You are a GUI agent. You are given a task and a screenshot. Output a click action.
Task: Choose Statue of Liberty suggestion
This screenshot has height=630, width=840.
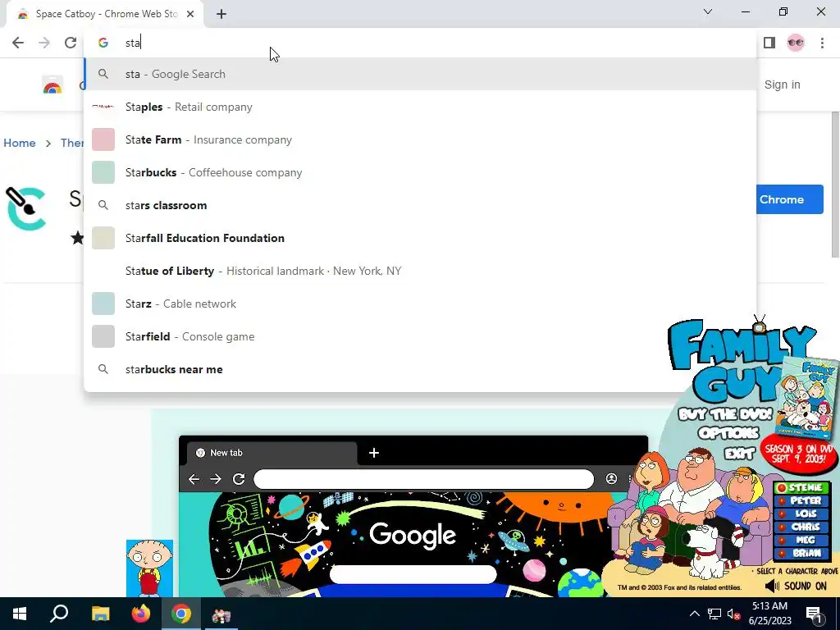420,271
